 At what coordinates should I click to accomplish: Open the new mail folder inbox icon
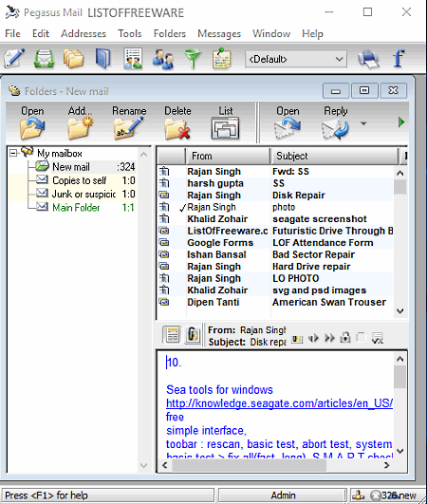tap(44, 59)
